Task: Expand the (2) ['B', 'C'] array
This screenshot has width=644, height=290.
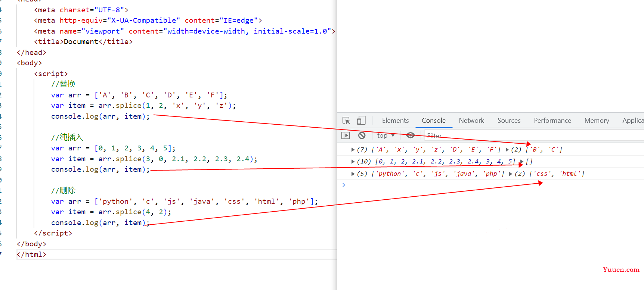Action: [x=507, y=150]
